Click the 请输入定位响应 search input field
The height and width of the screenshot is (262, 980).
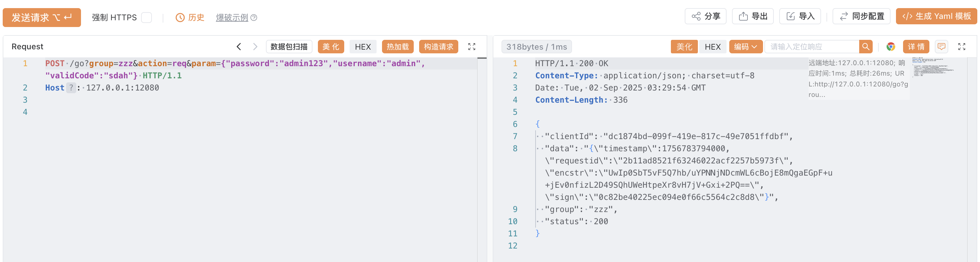[x=812, y=47]
